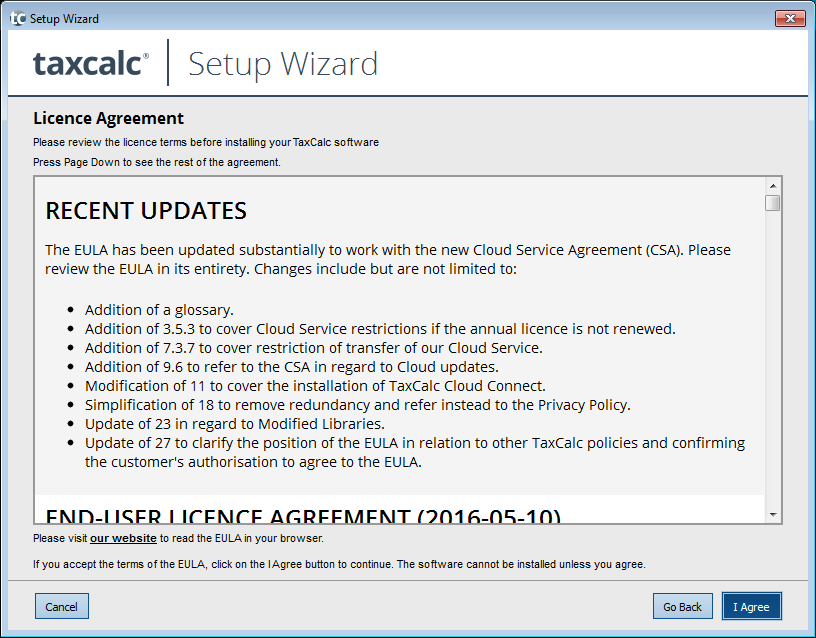Click the RECENT UPDATES heading
This screenshot has height=638, width=816.
click(146, 211)
